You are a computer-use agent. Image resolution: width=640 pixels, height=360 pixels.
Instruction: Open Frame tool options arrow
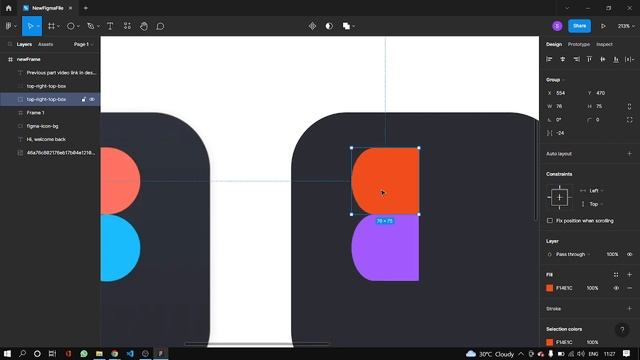58,27
